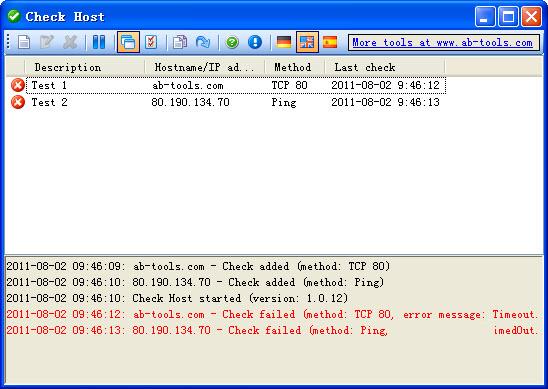Minimize the Check Host window

(x=485, y=16)
